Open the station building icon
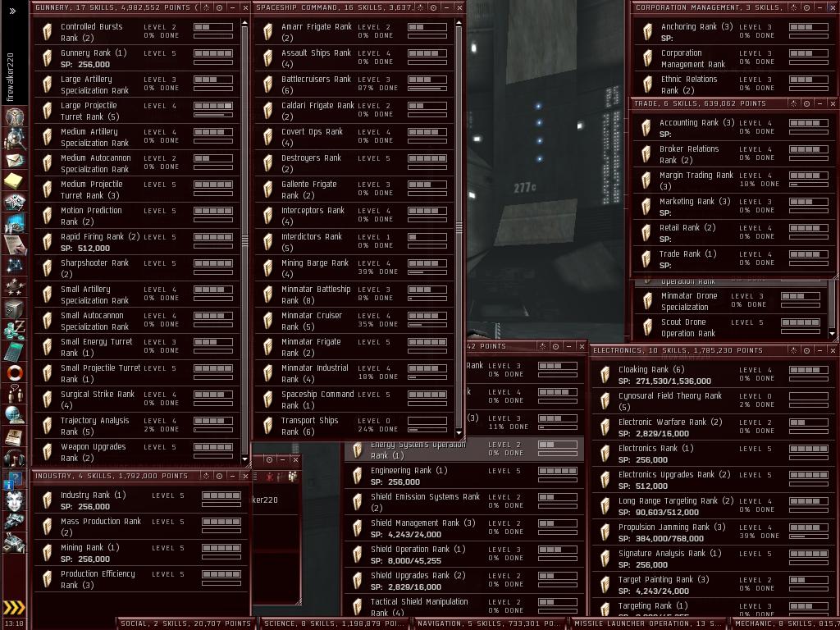The height and width of the screenshot is (630, 840). 15,543
